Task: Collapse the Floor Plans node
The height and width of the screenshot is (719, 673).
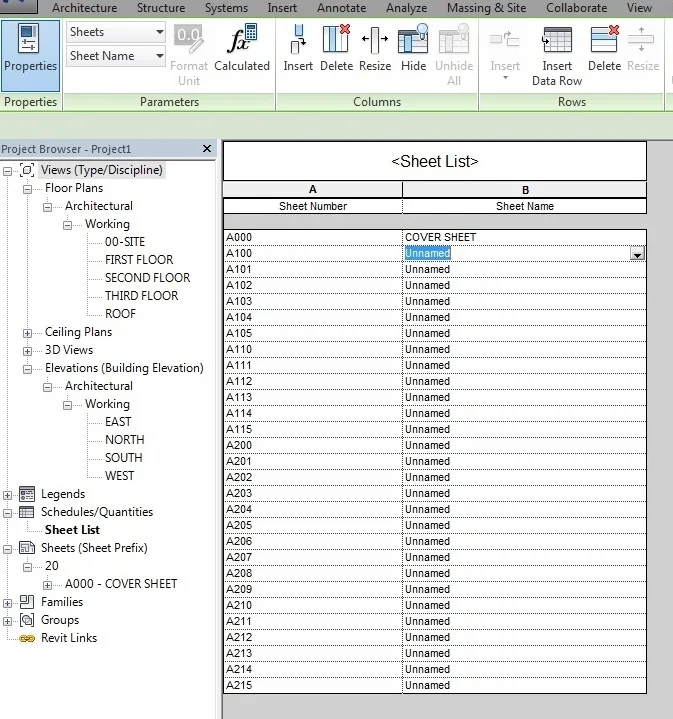Action: 28,189
